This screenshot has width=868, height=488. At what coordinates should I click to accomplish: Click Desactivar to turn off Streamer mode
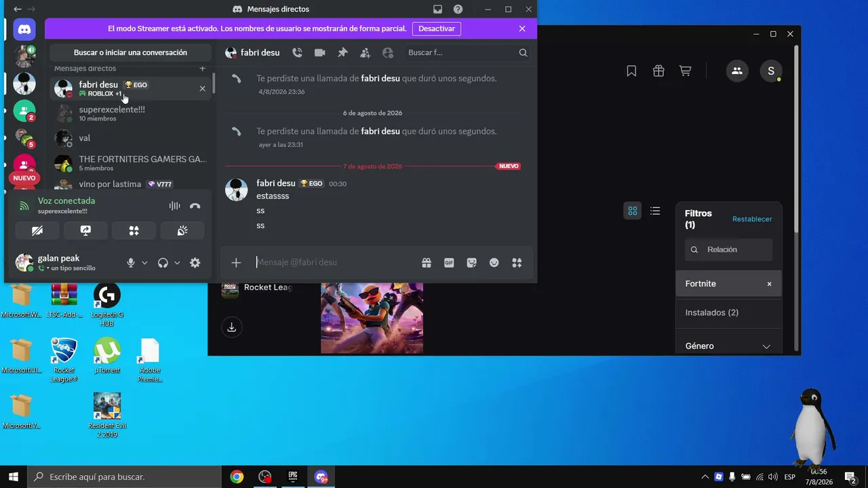click(x=437, y=29)
